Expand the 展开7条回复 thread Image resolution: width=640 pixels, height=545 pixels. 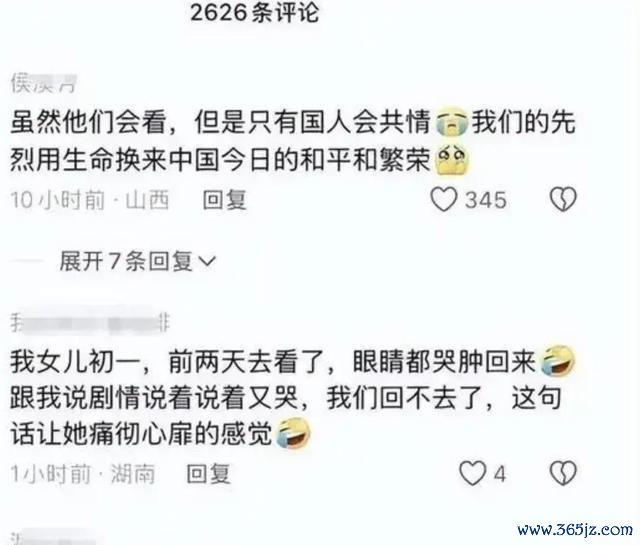138,261
